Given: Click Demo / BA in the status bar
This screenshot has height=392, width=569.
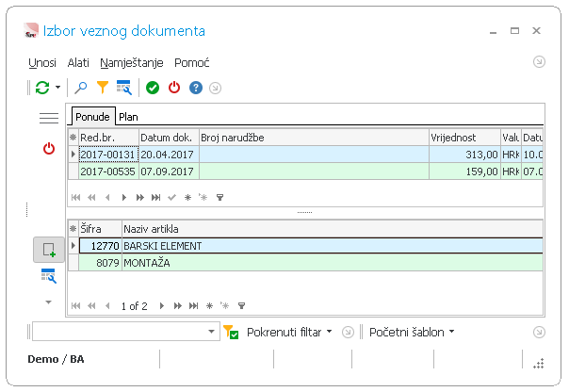Looking at the screenshot, I should coord(56,359).
